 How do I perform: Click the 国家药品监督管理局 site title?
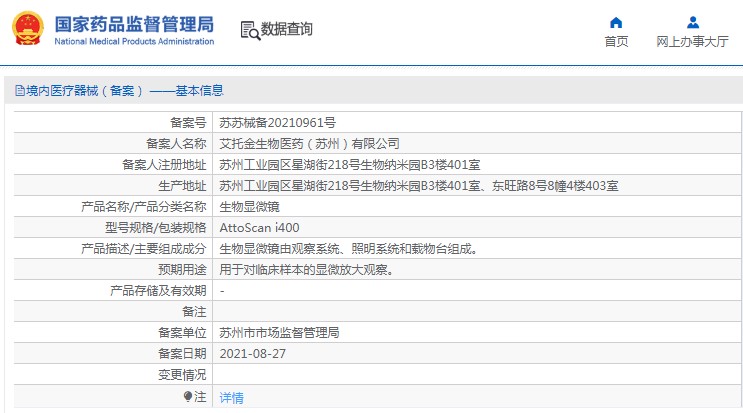[x=134, y=24]
